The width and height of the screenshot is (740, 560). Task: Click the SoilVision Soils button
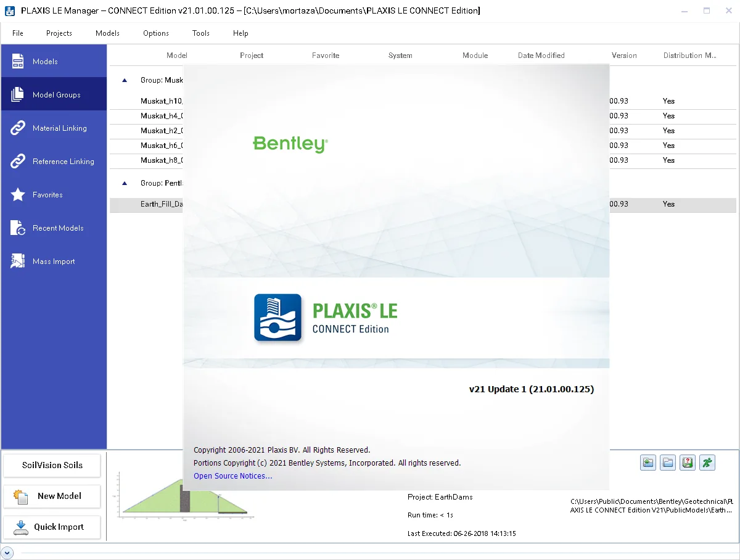coord(52,465)
